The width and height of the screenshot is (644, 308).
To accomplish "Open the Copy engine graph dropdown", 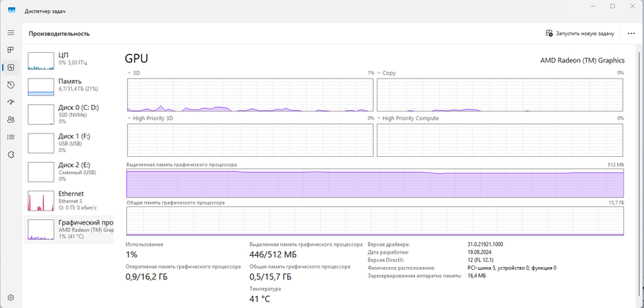I will pyautogui.click(x=380, y=73).
